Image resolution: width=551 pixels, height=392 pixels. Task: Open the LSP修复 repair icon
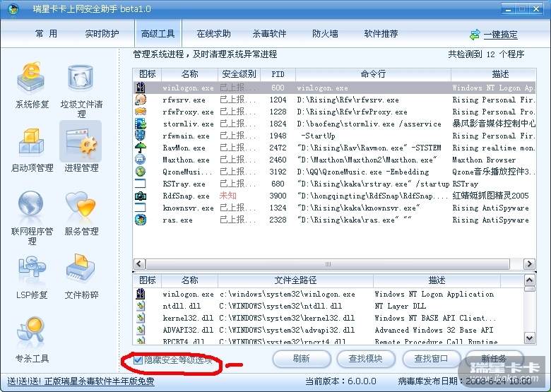point(32,268)
